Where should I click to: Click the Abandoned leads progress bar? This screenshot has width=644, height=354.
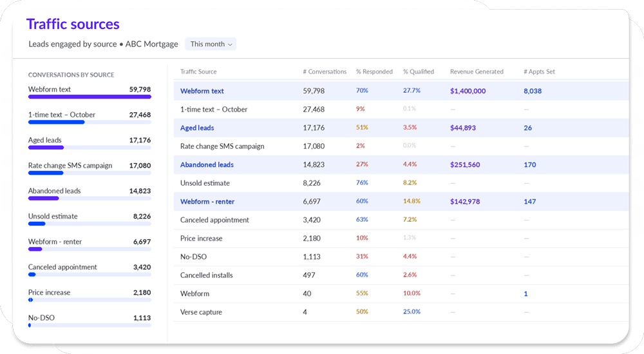pyautogui.click(x=90, y=199)
